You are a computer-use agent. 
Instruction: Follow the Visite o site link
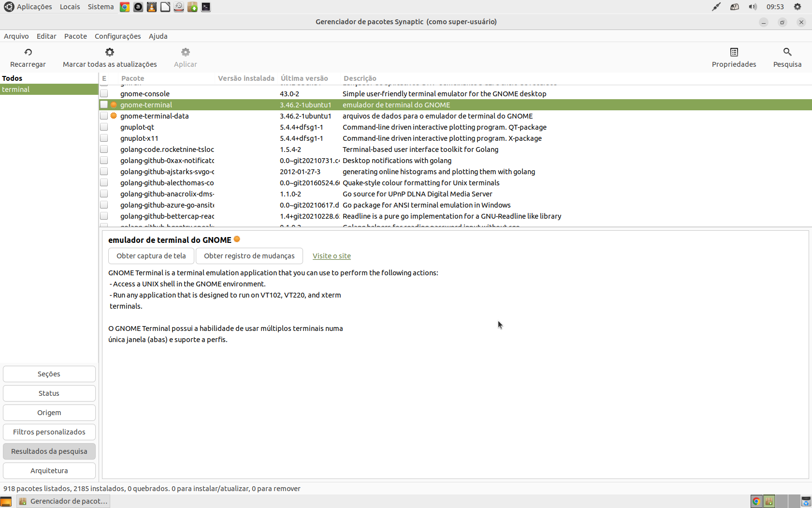coord(332,256)
